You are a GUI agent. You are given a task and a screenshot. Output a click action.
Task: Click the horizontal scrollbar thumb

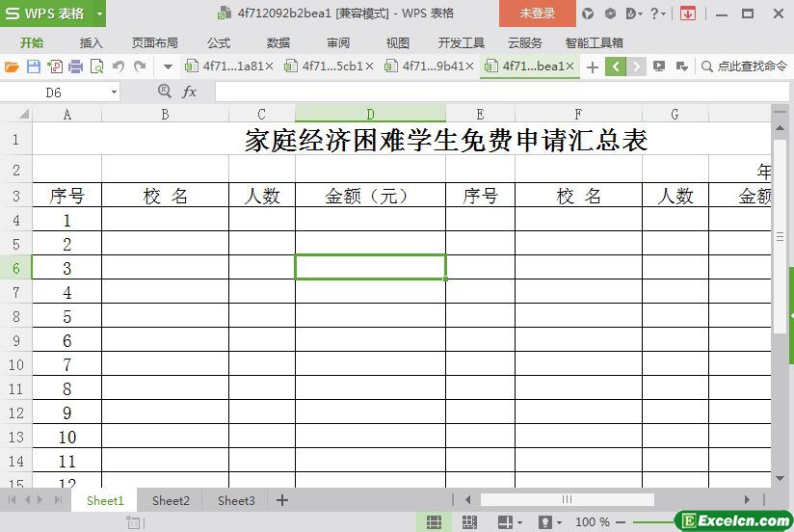point(568,499)
